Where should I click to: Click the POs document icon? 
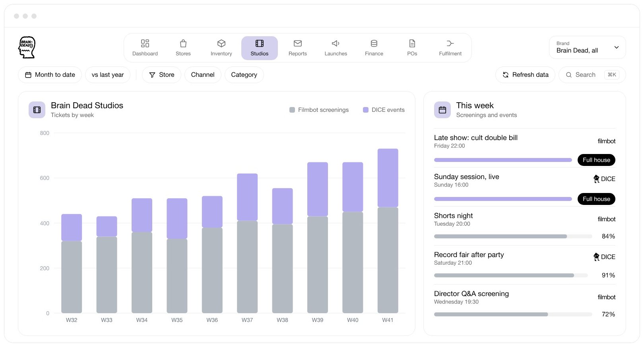click(x=412, y=43)
